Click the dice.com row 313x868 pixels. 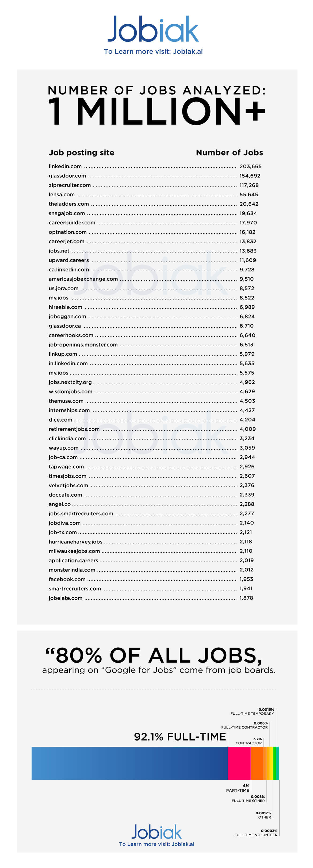(x=60, y=420)
